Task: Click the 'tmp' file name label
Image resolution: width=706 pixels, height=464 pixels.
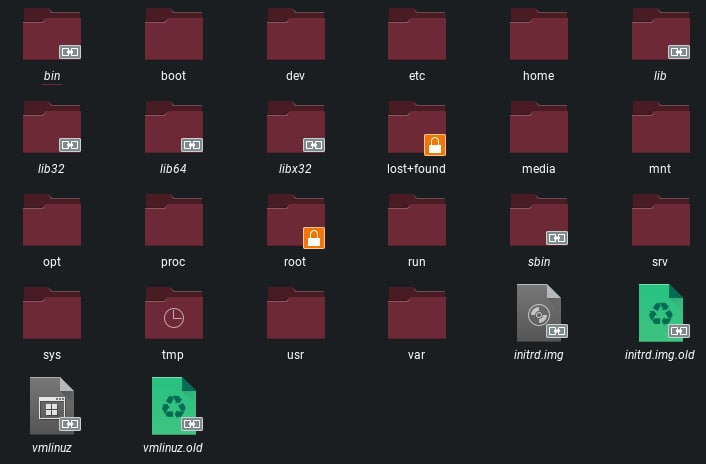Action: [173, 355]
